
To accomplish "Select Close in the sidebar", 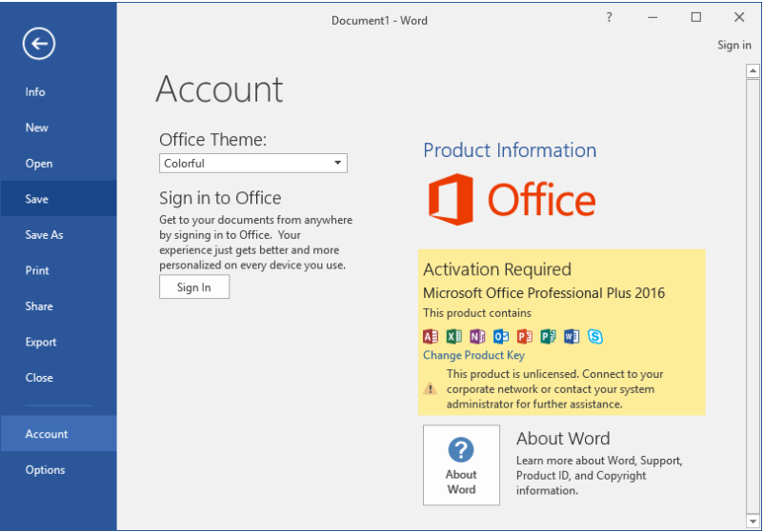I will pyautogui.click(x=58, y=378).
